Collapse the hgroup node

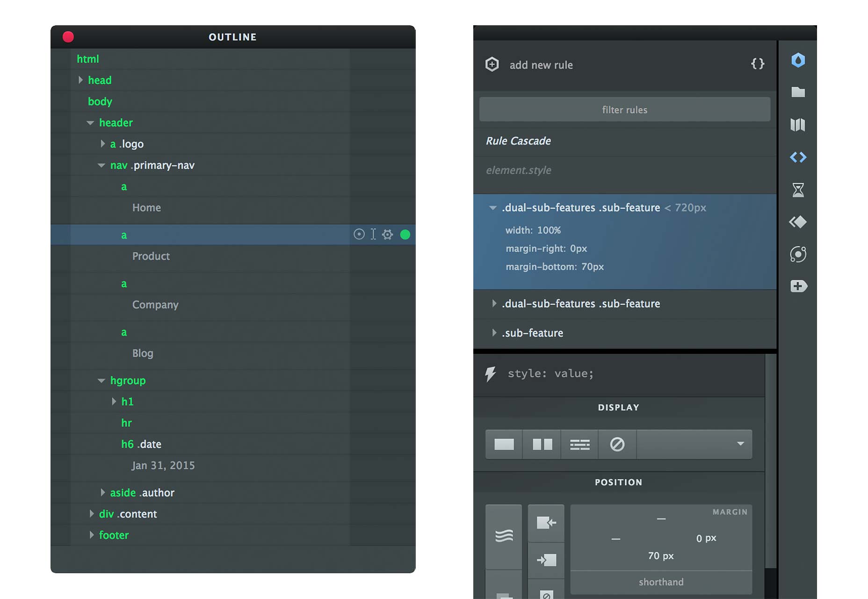101,380
